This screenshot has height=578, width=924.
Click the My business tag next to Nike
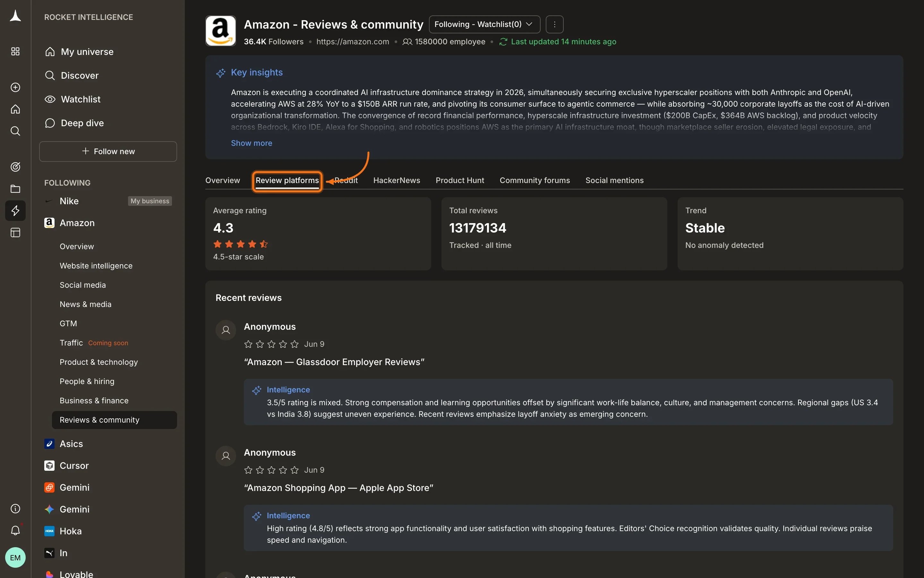tap(150, 201)
